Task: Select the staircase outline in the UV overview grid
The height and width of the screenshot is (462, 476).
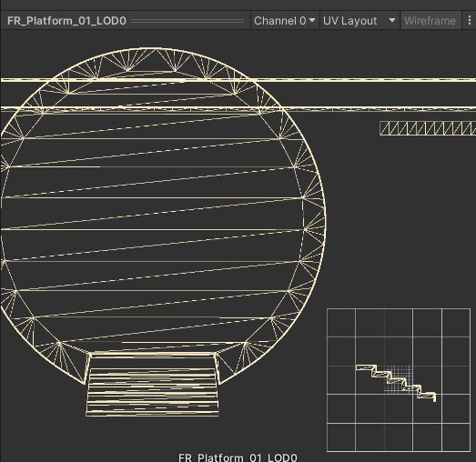Action: tap(396, 383)
